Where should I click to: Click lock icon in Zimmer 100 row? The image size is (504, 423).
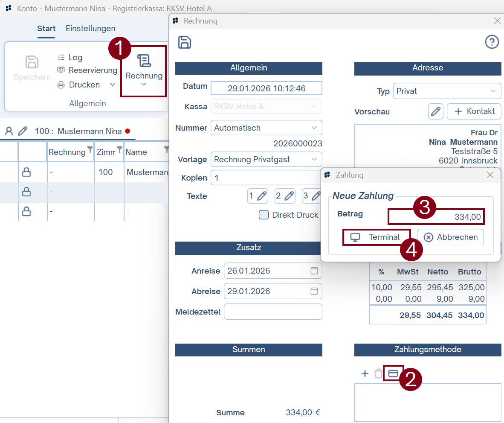(26, 172)
